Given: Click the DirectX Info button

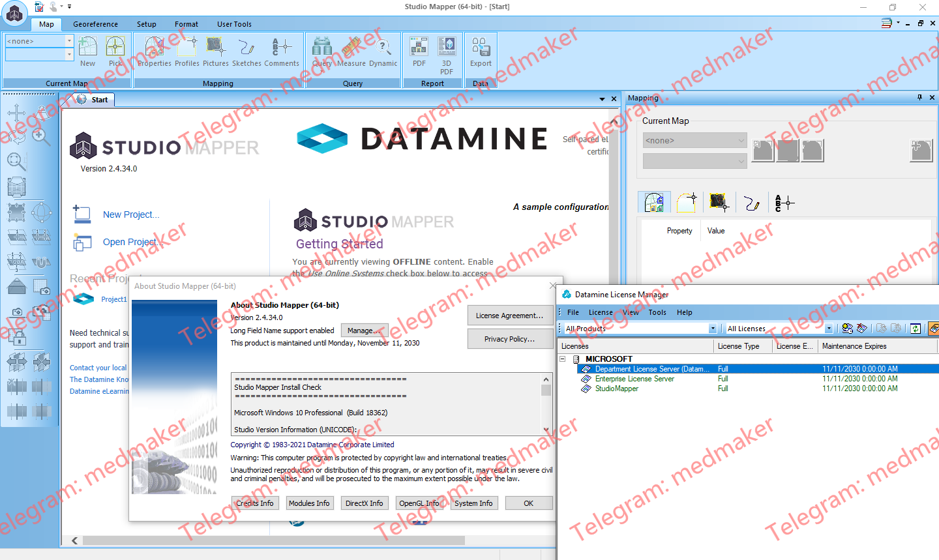Looking at the screenshot, I should [x=365, y=503].
